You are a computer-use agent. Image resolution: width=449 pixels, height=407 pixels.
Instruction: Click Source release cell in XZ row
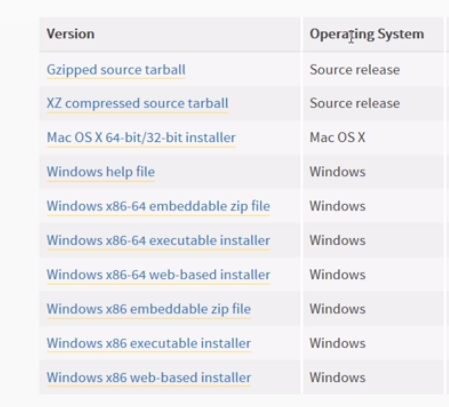point(355,103)
